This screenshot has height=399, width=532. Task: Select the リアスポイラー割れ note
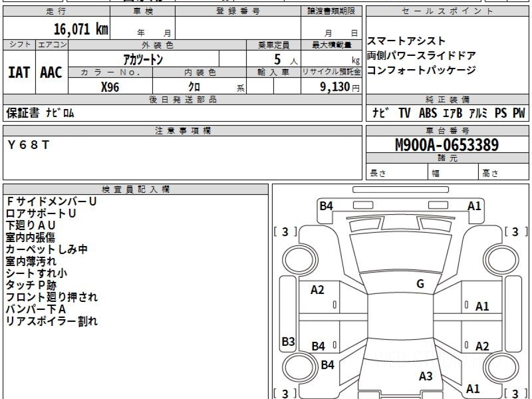coord(51,321)
